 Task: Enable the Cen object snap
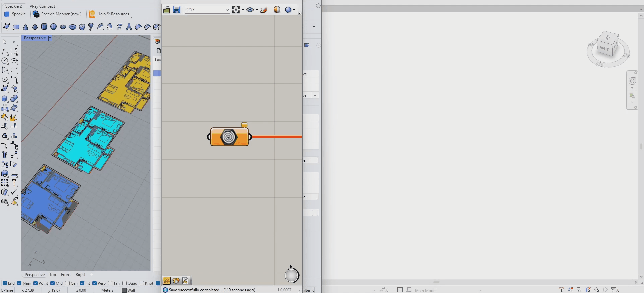pos(67,283)
